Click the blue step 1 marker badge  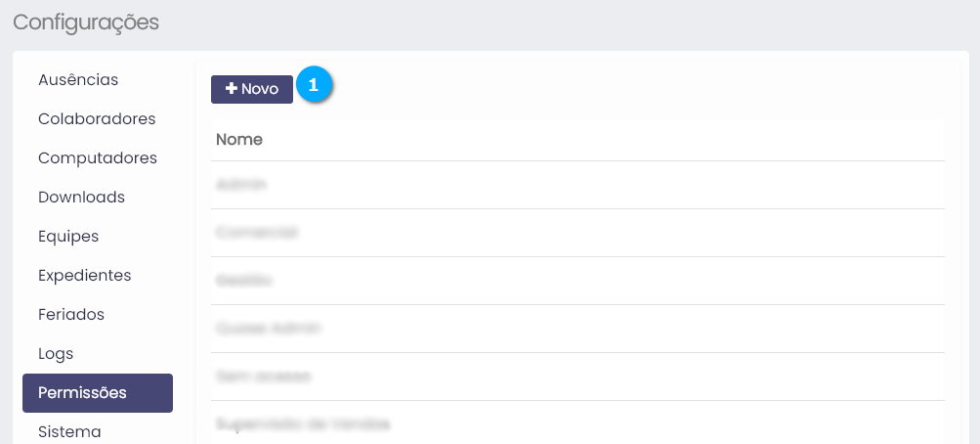tap(314, 85)
